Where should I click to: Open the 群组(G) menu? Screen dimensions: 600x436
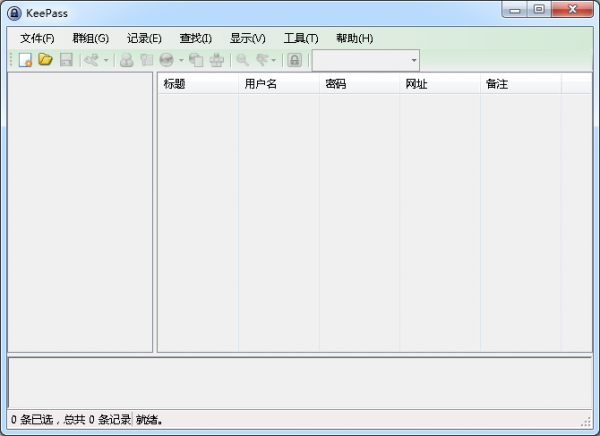tap(91, 38)
